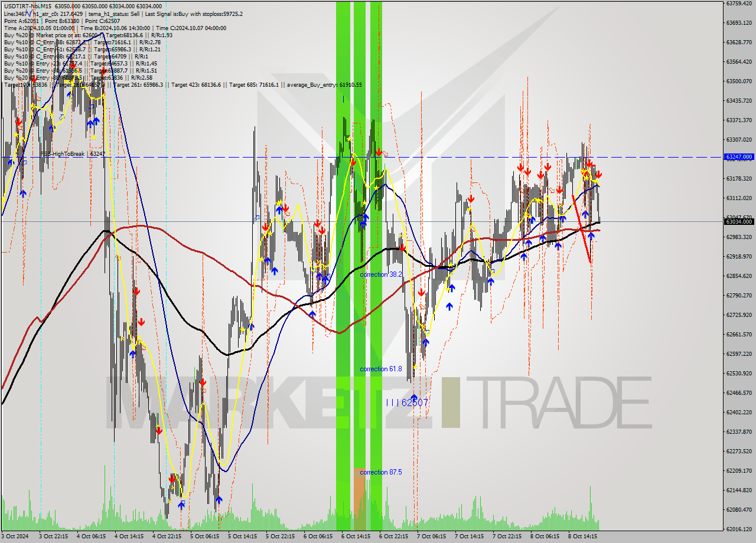Screen dimensions: 756x543
Task: Click the '4 Oct 22:15' time axis label
Action: 167,537
